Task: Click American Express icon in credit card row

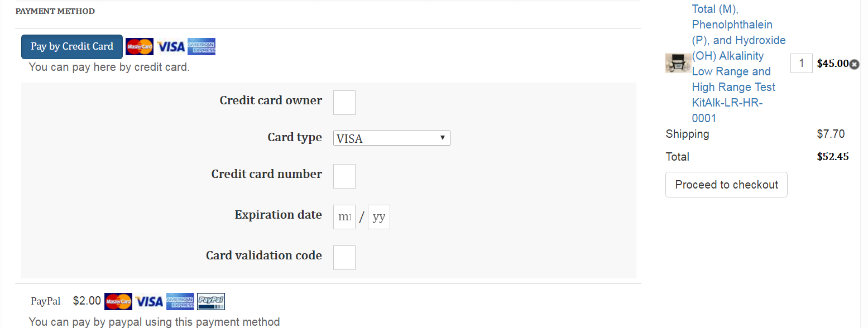Action: pyautogui.click(x=202, y=47)
